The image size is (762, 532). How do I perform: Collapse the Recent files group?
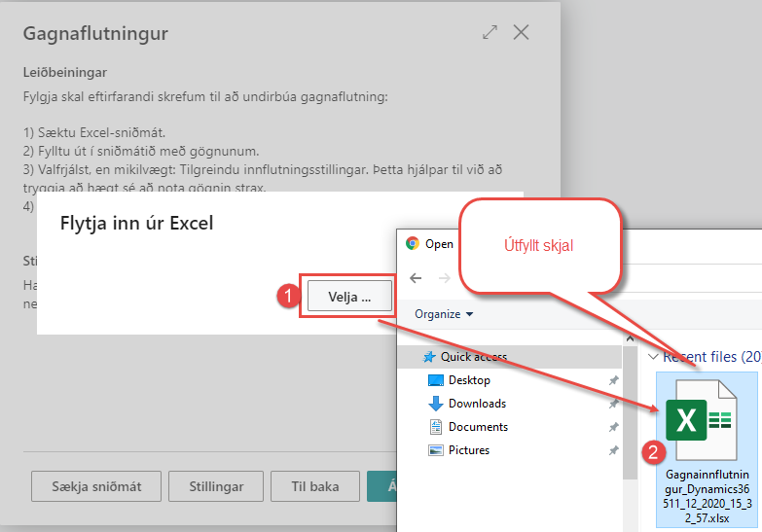653,357
